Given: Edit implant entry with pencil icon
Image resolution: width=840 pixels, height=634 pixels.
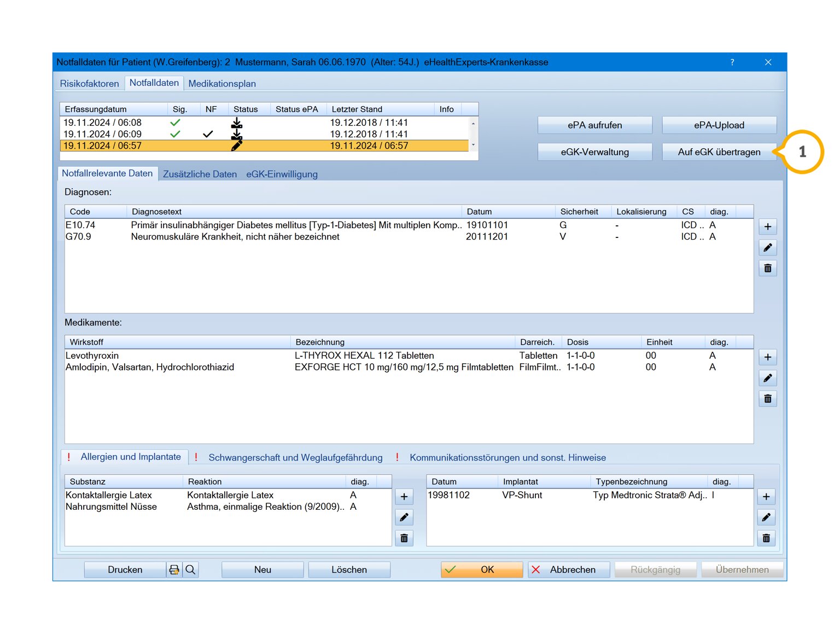Looking at the screenshot, I should pos(766,517).
